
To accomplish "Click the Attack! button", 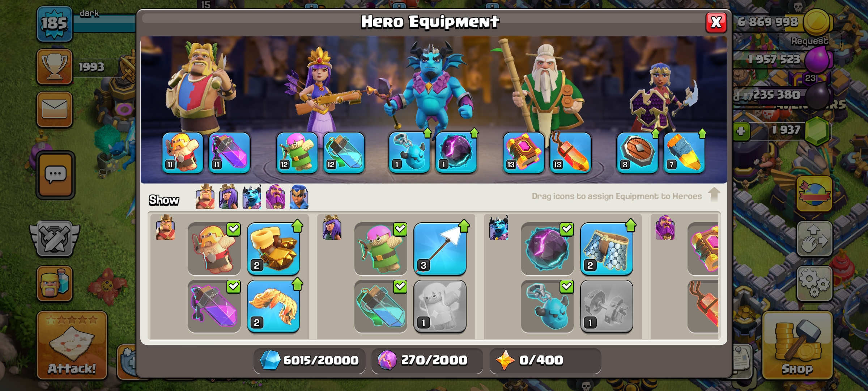I will pos(72,345).
